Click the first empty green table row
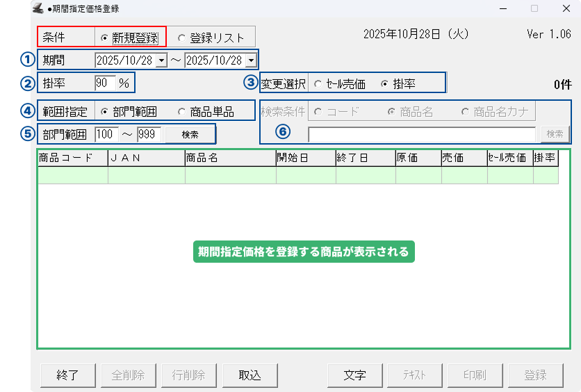The height and width of the screenshot is (392, 581). click(297, 175)
